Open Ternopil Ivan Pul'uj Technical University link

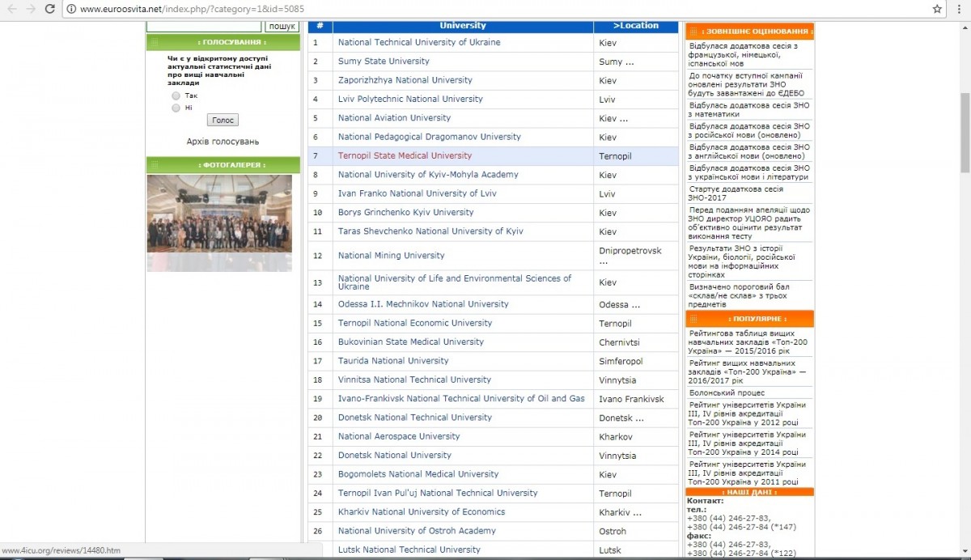pos(438,493)
